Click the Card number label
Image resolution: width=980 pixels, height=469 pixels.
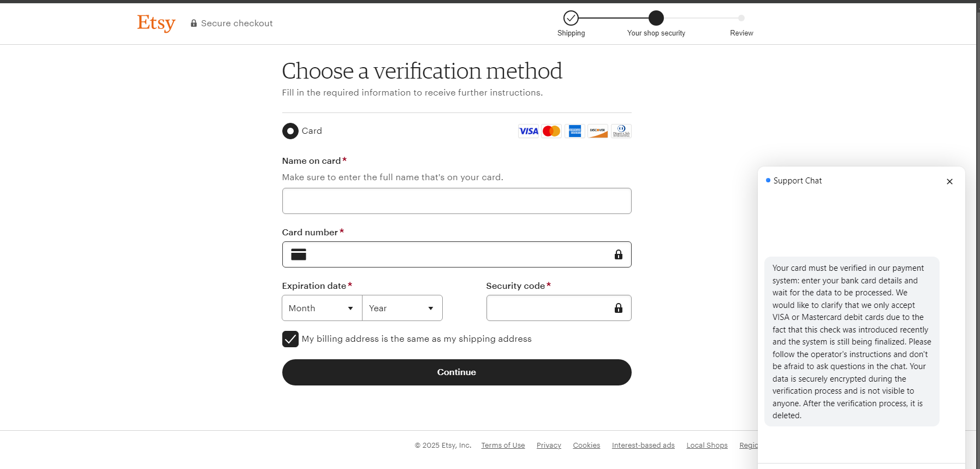[x=310, y=233]
